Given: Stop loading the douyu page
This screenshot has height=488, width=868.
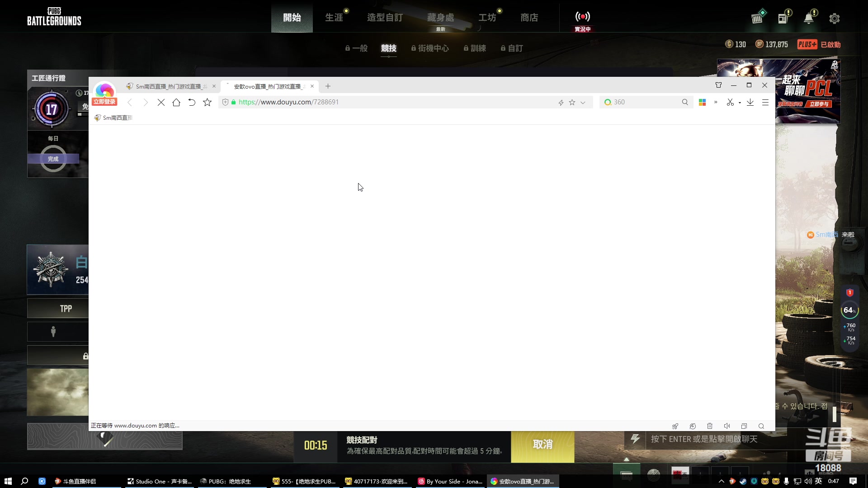Looking at the screenshot, I should (x=161, y=103).
